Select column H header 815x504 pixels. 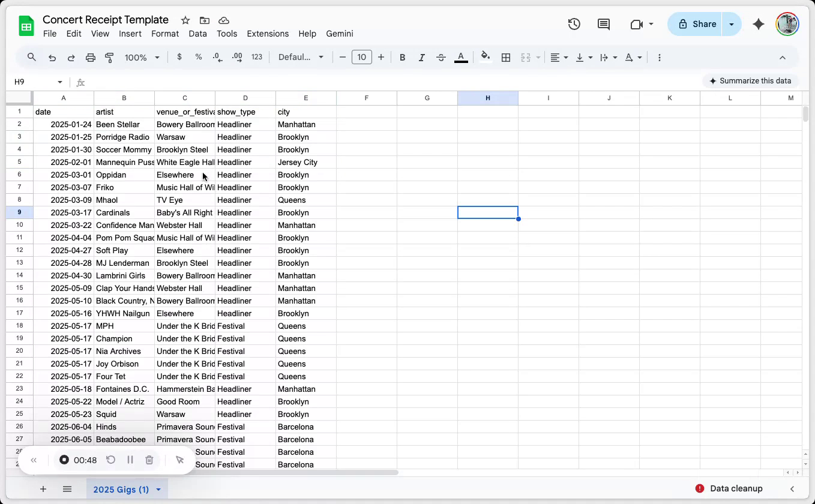tap(487, 98)
